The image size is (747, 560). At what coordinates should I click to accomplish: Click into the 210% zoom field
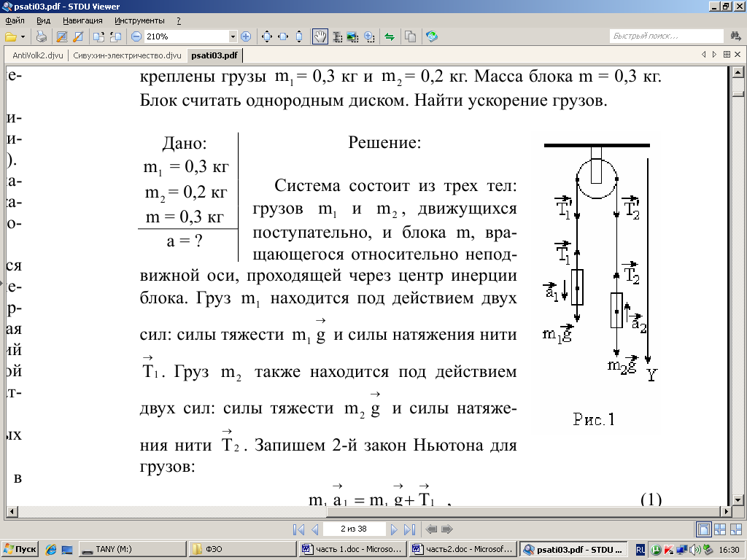tap(186, 36)
